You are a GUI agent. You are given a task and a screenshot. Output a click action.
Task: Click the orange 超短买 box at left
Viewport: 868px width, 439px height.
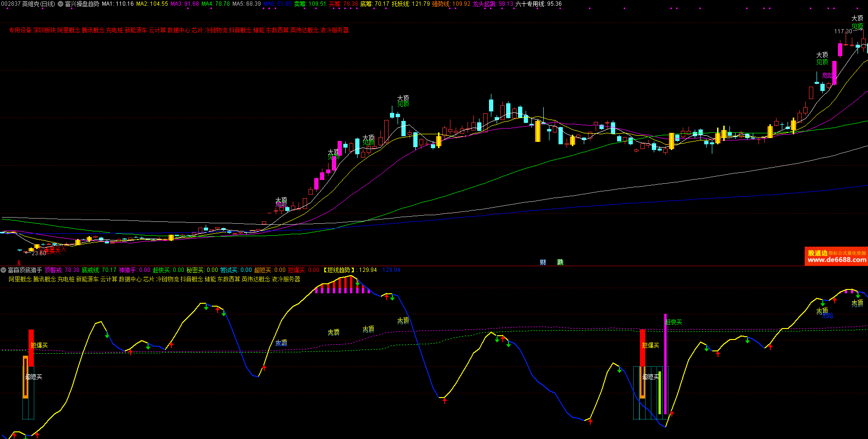(x=26, y=377)
